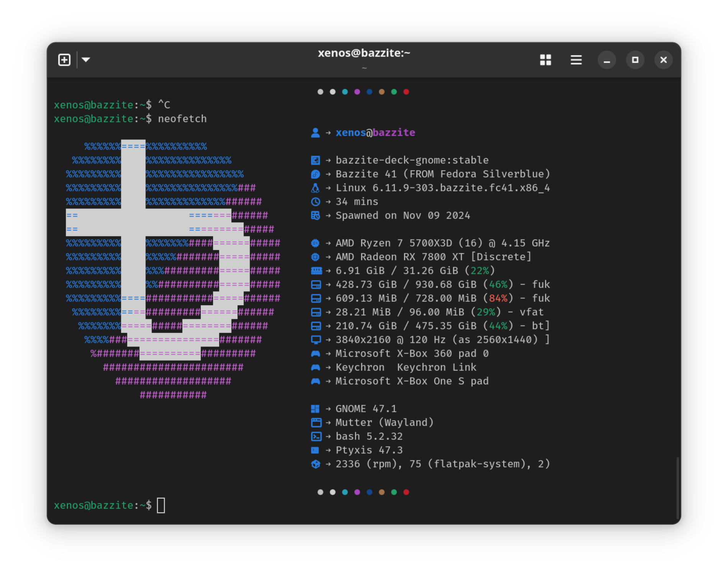
Task: Open the hamburger menu in the header bar
Action: tap(576, 60)
